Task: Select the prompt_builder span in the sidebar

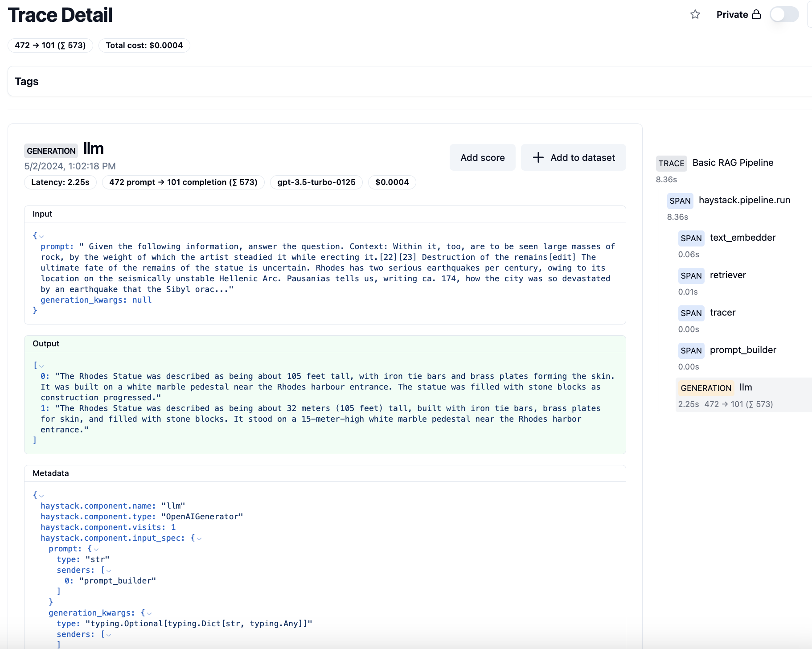Action: point(743,350)
